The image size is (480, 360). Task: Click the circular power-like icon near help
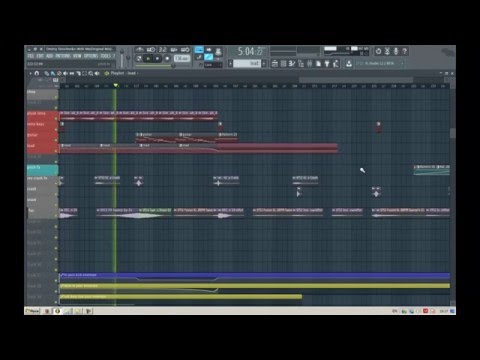[x=378, y=51]
